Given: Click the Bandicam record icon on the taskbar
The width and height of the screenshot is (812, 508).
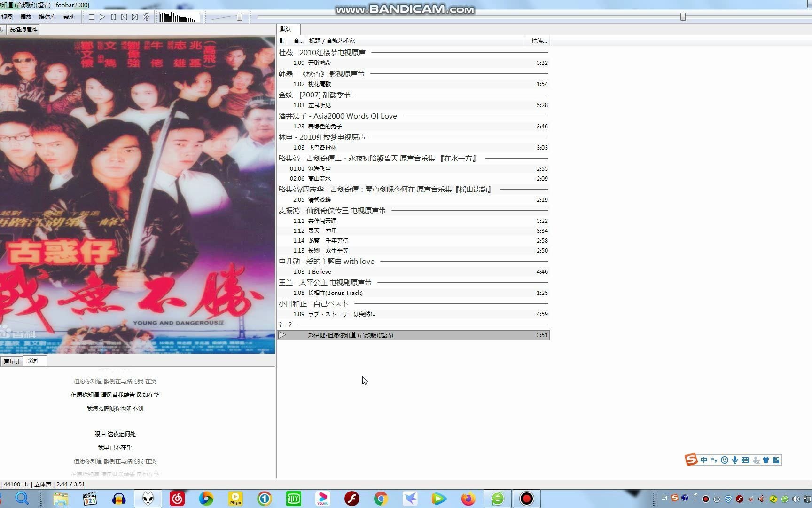Looking at the screenshot, I should pyautogui.click(x=527, y=499).
